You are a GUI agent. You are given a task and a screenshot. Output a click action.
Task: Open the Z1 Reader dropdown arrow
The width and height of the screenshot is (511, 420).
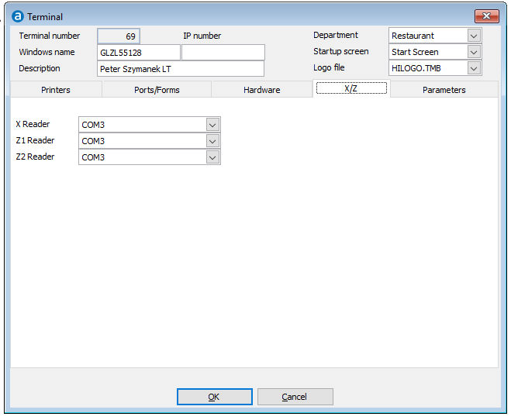[x=212, y=141]
